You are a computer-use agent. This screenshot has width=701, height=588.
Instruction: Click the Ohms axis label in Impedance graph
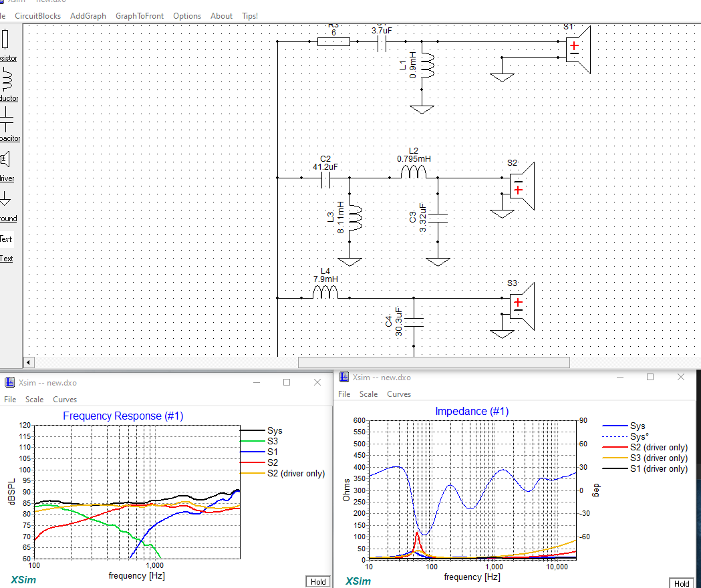click(346, 490)
